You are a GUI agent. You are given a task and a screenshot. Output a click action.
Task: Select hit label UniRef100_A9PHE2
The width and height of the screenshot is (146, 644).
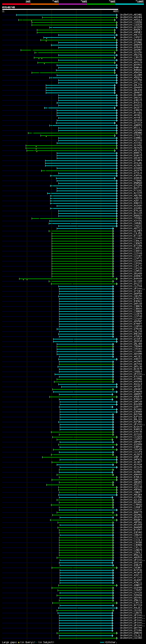pyautogui.click(x=131, y=32)
